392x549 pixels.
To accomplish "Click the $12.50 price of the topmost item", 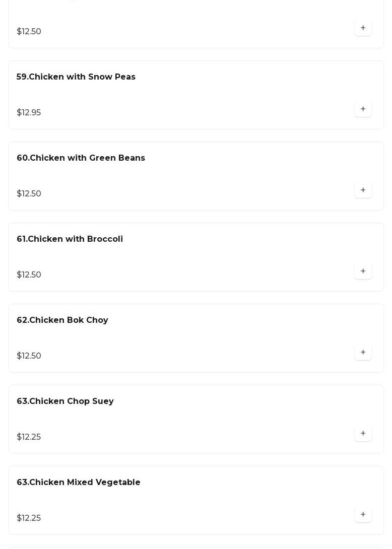I will click(29, 32).
